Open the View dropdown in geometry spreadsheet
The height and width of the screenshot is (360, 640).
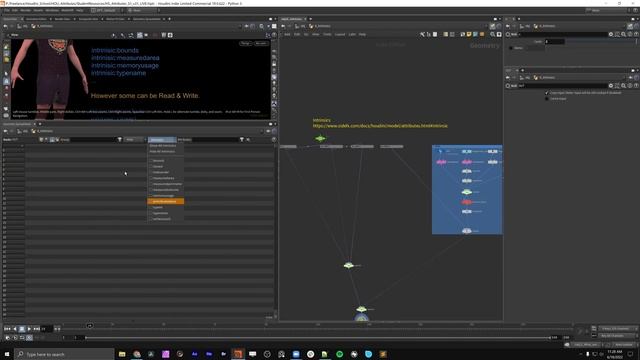pyautogui.click(x=134, y=140)
